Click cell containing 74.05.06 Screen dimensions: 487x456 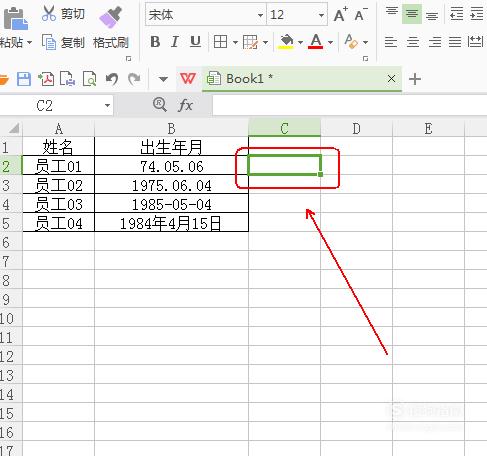coord(171,166)
